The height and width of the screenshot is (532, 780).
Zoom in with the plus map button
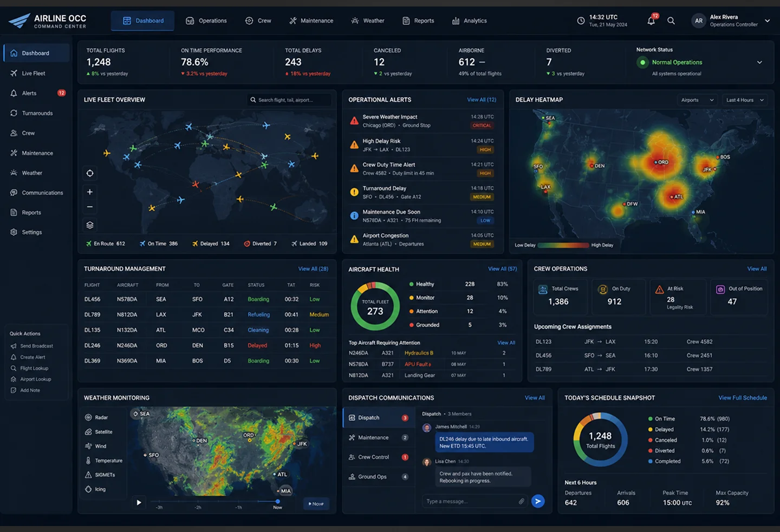click(90, 192)
